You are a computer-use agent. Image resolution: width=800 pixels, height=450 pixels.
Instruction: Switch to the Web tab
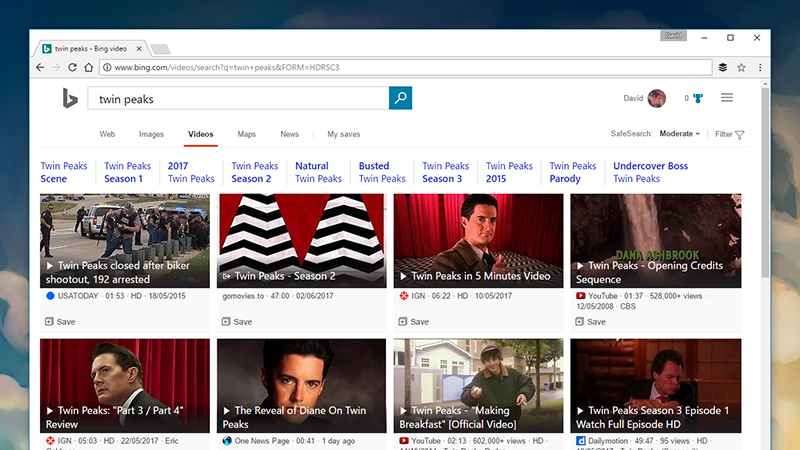click(107, 134)
